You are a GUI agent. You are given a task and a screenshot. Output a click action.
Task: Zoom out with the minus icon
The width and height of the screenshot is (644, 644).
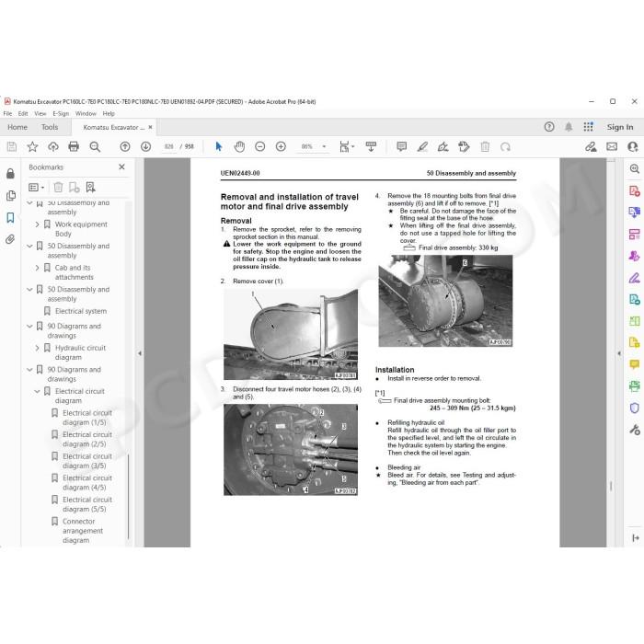[260, 146]
